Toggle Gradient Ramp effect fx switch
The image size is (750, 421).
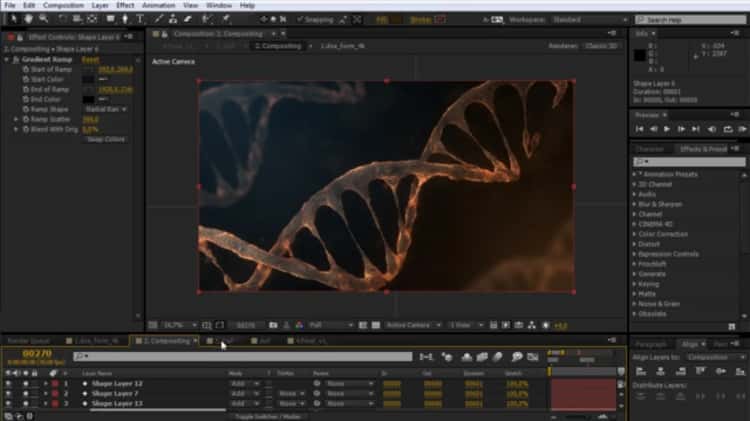pos(15,60)
